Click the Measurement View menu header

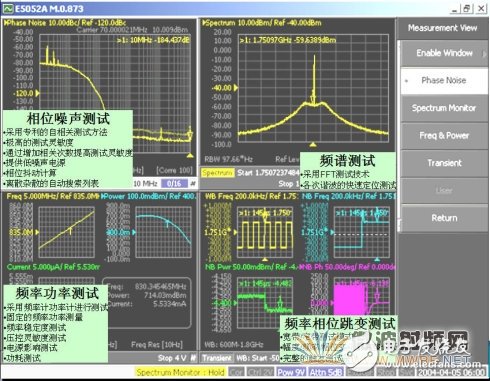(x=442, y=28)
